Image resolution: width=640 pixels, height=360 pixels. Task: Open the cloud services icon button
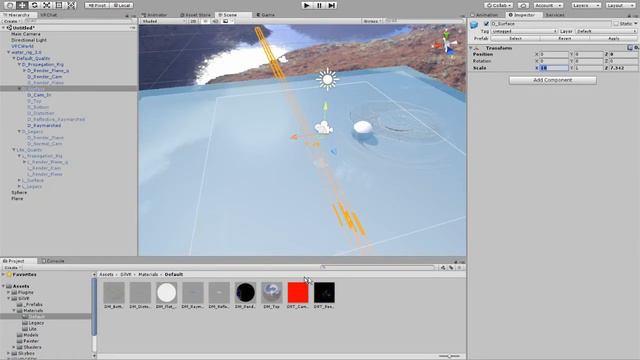tap(523, 5)
